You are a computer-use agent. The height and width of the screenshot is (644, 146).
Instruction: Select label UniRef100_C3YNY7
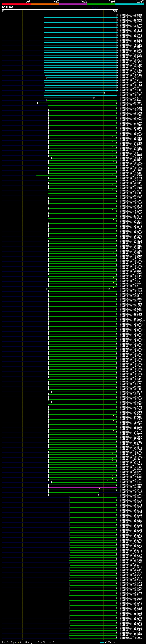tap(131, 120)
